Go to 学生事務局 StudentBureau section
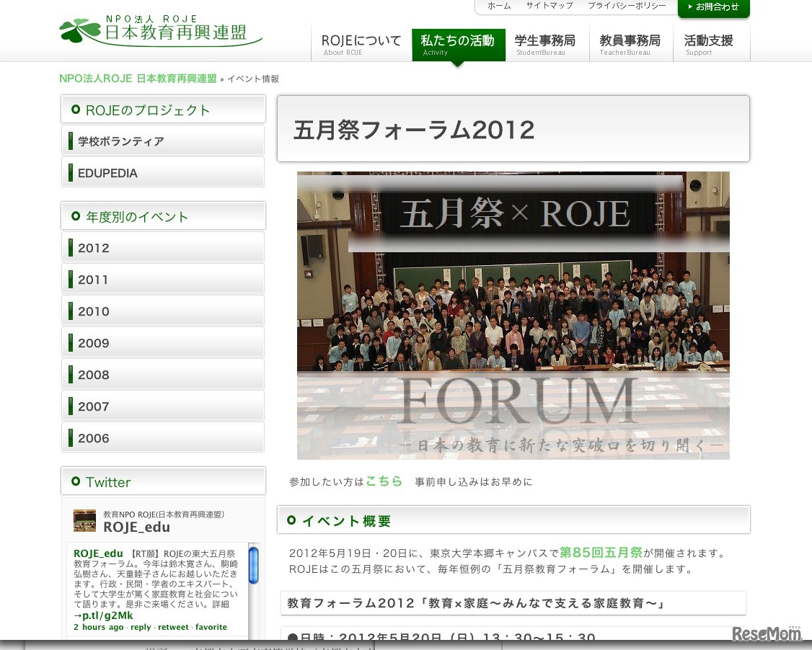 click(545, 44)
